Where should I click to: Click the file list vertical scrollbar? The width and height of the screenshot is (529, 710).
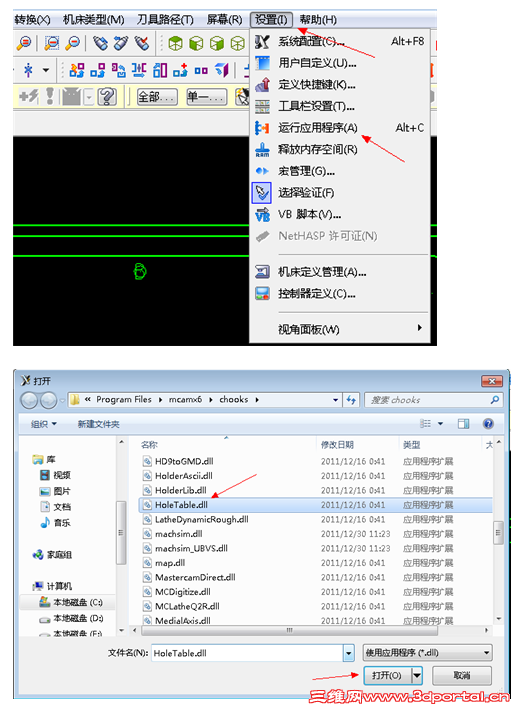pyautogui.click(x=498, y=532)
